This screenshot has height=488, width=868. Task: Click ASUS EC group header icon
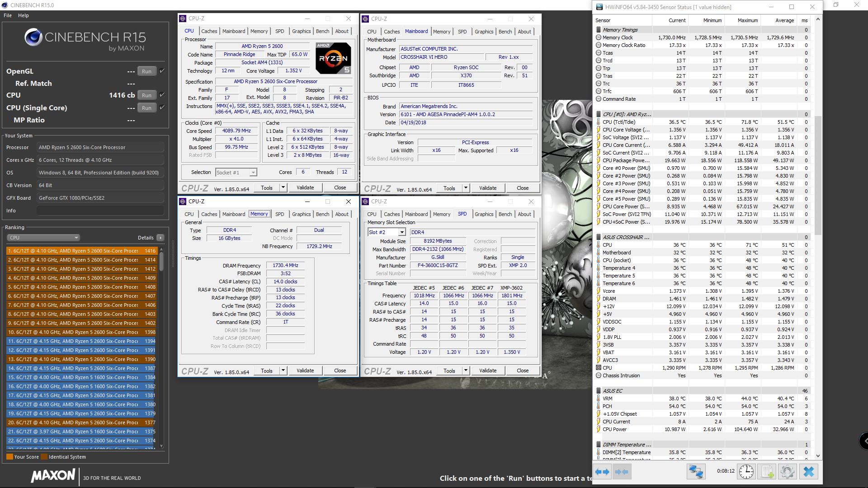point(599,391)
